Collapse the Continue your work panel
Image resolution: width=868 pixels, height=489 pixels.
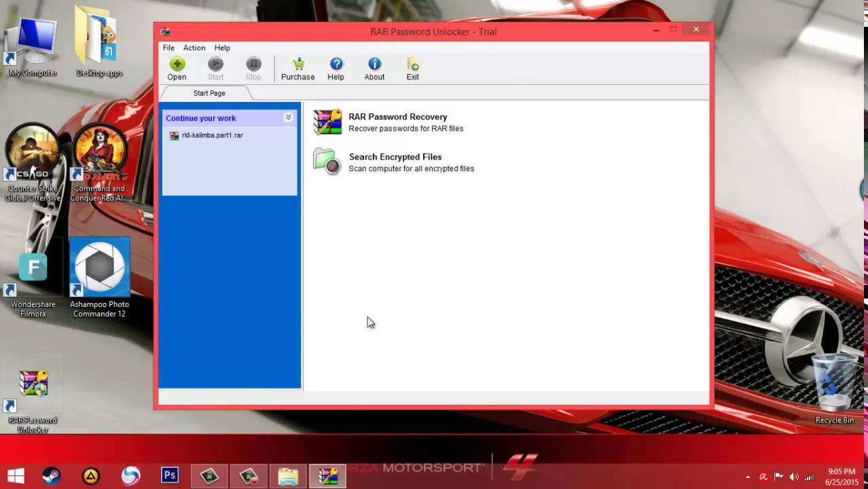click(x=288, y=117)
